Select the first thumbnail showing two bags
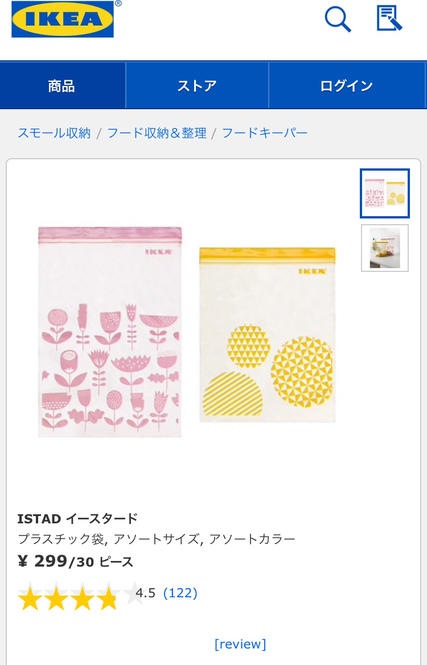427x665 pixels. (385, 193)
